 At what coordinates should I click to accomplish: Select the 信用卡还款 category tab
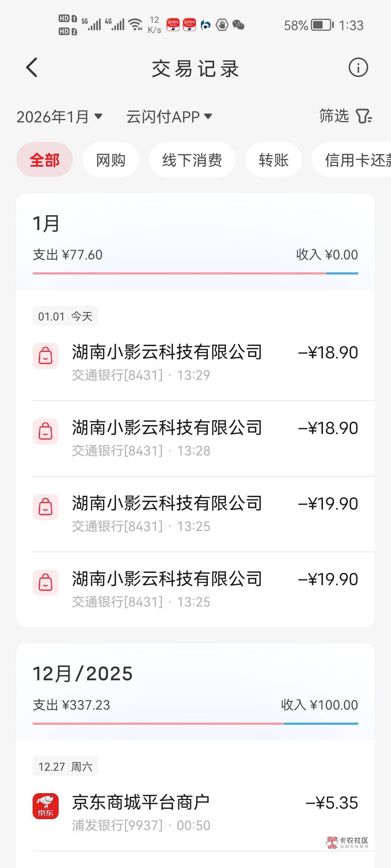click(355, 160)
